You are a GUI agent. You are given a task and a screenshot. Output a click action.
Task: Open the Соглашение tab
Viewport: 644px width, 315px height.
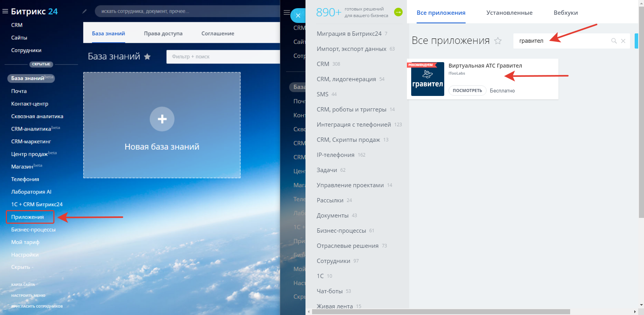point(218,33)
